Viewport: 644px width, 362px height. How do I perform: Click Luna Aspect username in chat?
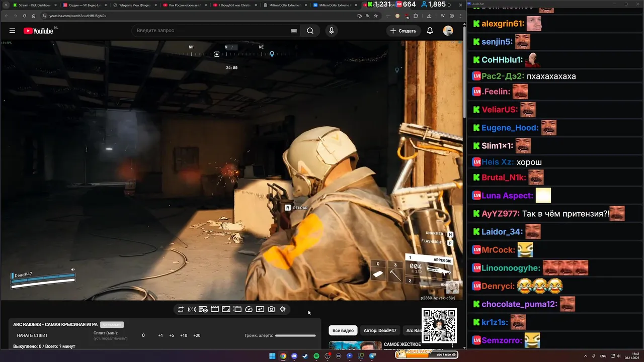coord(508,196)
